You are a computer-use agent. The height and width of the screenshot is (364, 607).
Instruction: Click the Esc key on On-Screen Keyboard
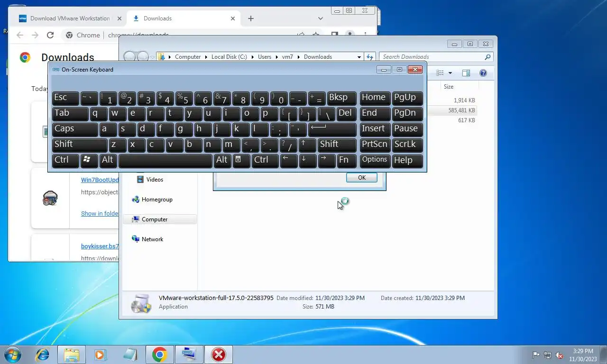tap(65, 98)
